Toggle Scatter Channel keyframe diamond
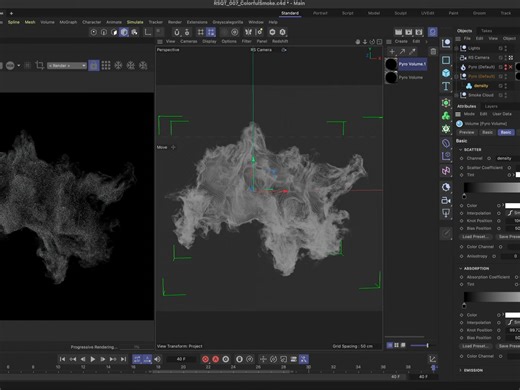 [x=462, y=158]
